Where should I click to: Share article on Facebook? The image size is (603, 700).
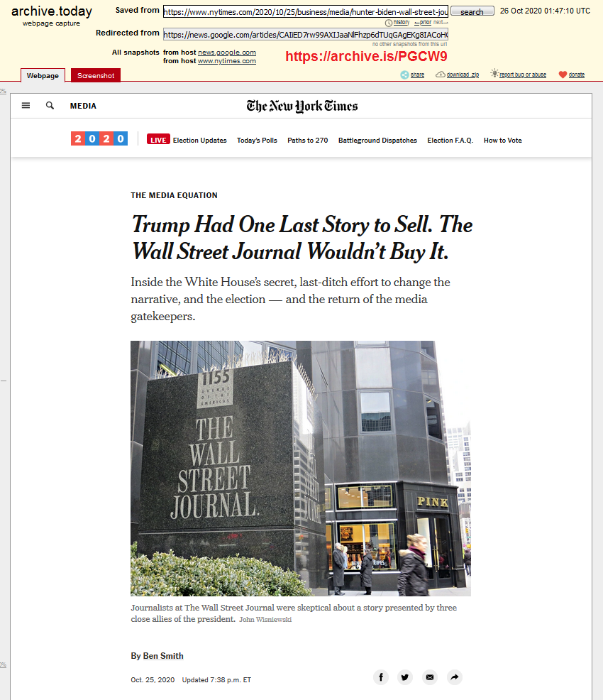381,677
